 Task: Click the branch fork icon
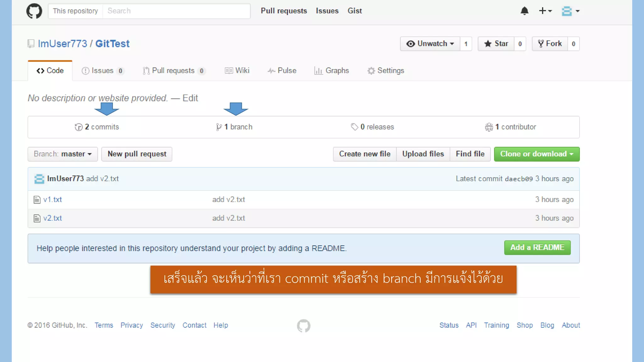[x=219, y=127]
